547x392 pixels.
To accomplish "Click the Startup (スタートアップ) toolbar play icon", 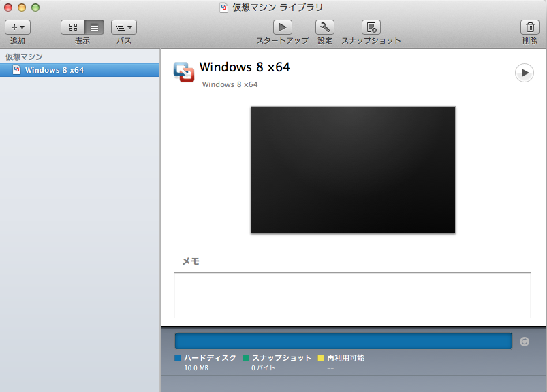I will point(283,27).
